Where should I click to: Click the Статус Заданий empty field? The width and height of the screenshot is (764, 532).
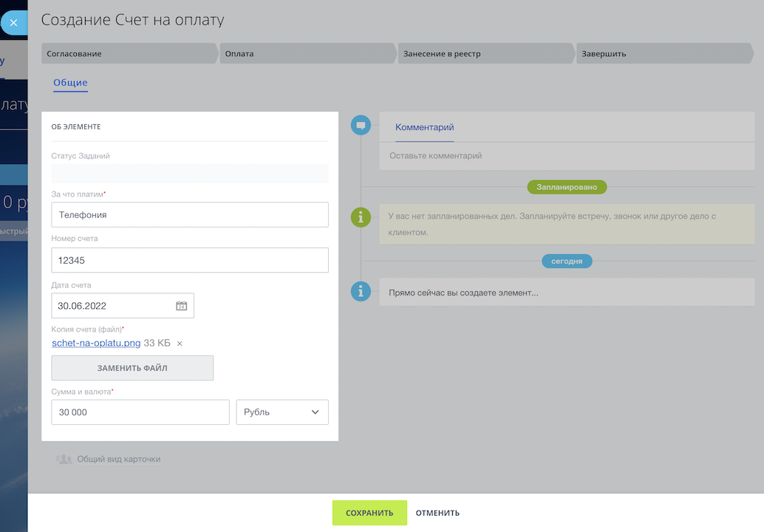[x=190, y=174]
